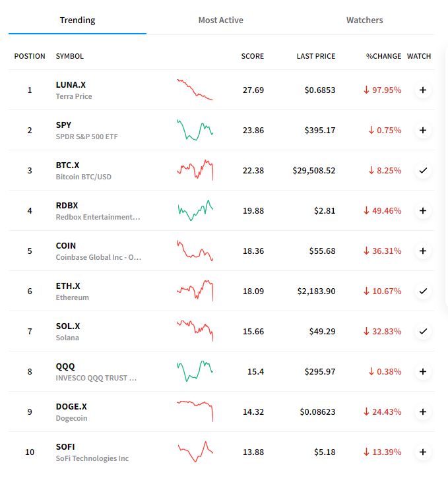Add RDBX to watchlist with plus icon
This screenshot has width=448, height=486.
[423, 211]
